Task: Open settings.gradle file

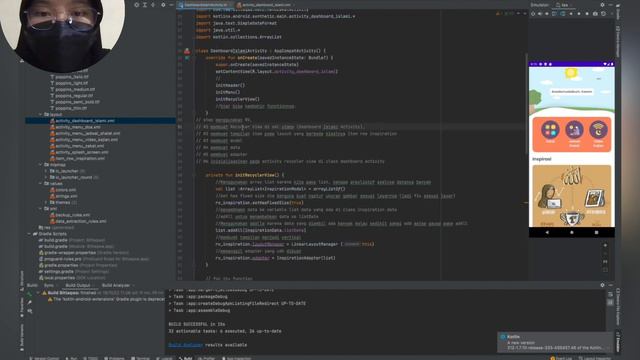Action: 73,271
